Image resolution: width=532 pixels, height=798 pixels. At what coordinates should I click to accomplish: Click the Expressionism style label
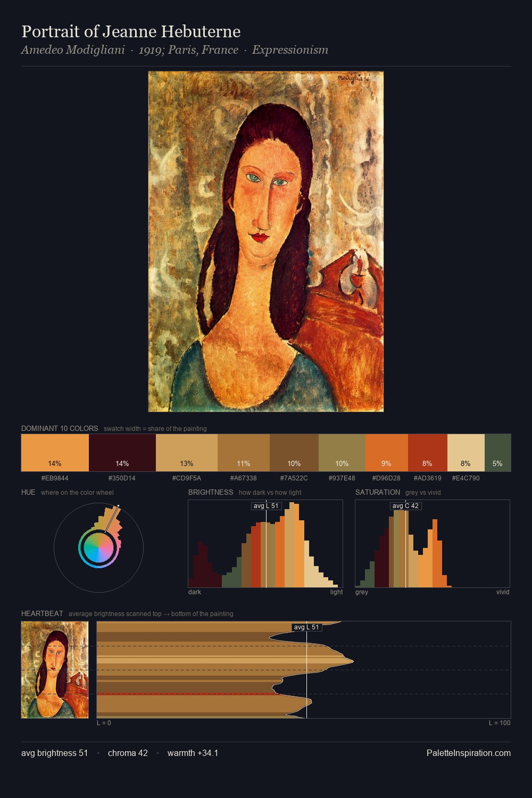coord(290,50)
